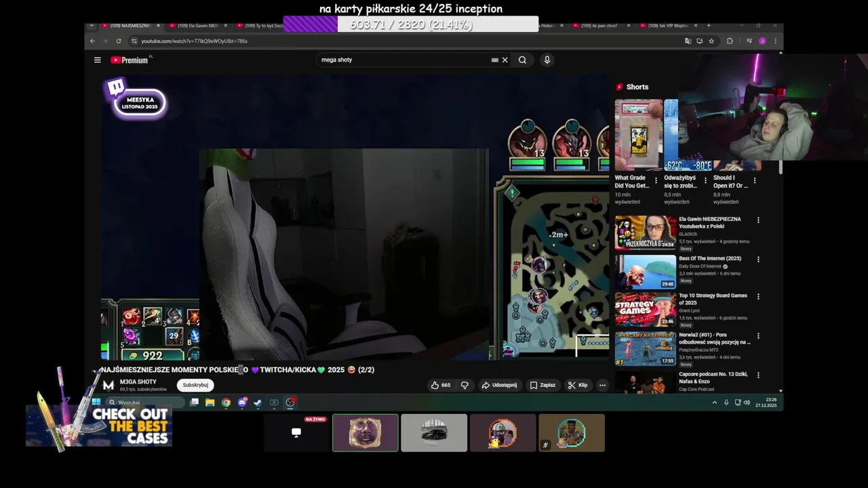Reload the page in the browser

(118, 41)
